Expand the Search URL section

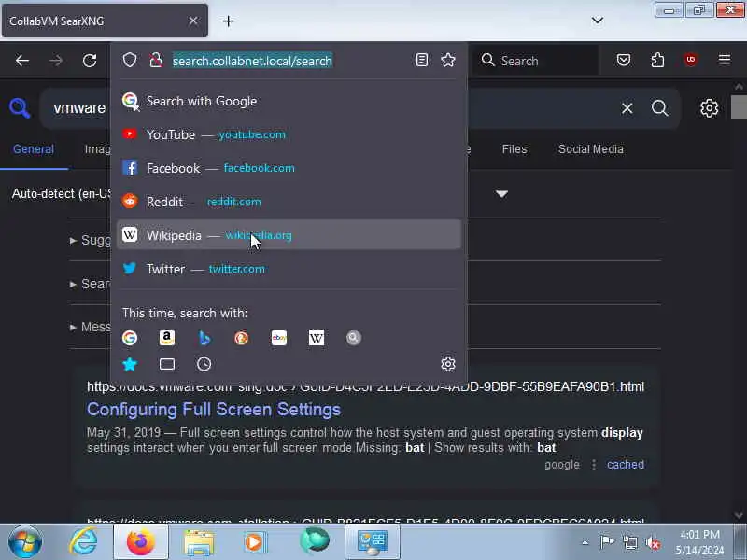click(x=91, y=285)
